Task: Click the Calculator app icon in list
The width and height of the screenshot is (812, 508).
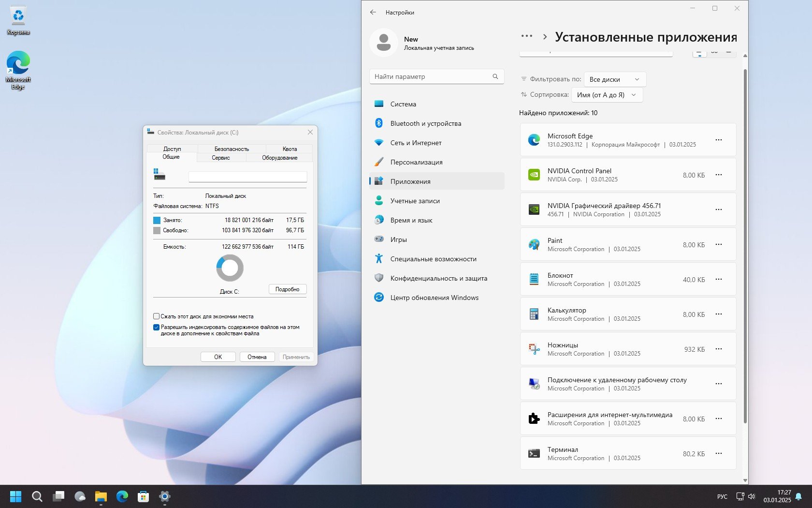Action: point(534,314)
